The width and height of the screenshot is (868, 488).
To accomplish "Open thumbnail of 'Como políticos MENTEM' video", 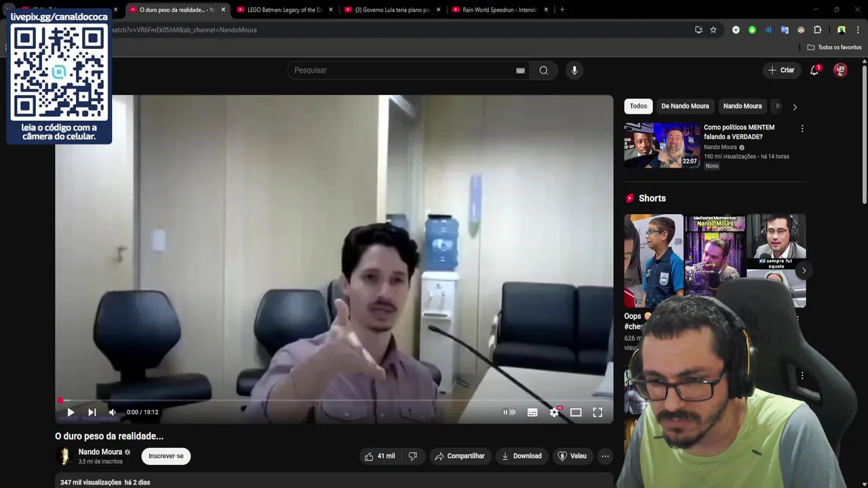I will coord(663,145).
